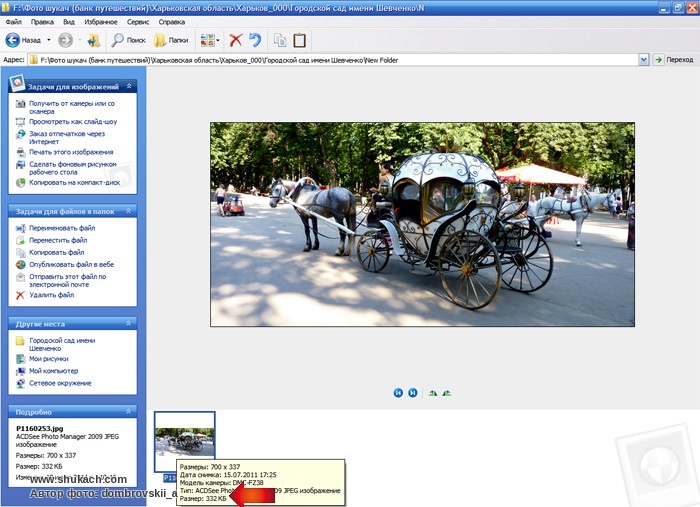700x507 pixels.
Task: Click the slideshow icon in image tasks
Action: pos(21,121)
